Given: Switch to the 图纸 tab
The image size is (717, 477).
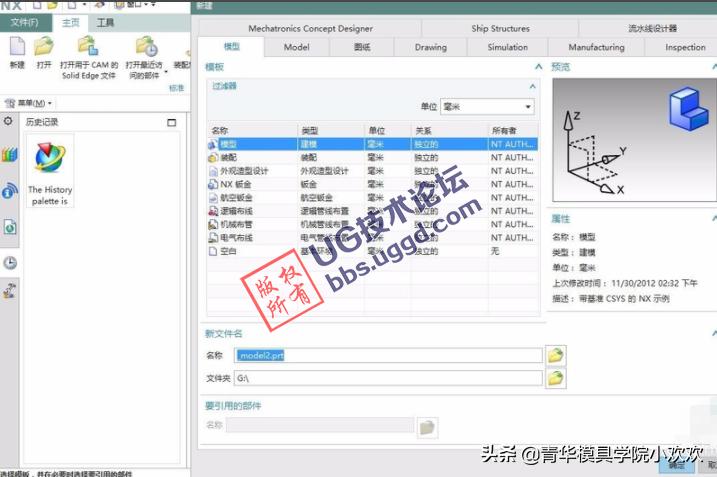Looking at the screenshot, I should tap(362, 47).
